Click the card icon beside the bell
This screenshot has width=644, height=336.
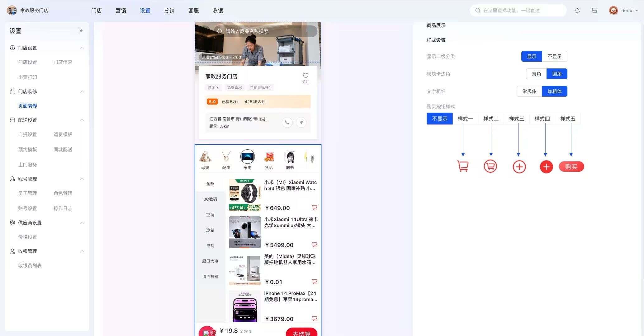tap(594, 10)
